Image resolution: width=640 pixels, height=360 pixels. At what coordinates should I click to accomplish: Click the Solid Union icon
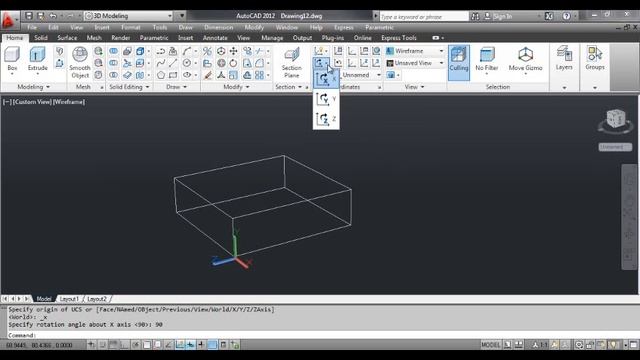point(113,51)
